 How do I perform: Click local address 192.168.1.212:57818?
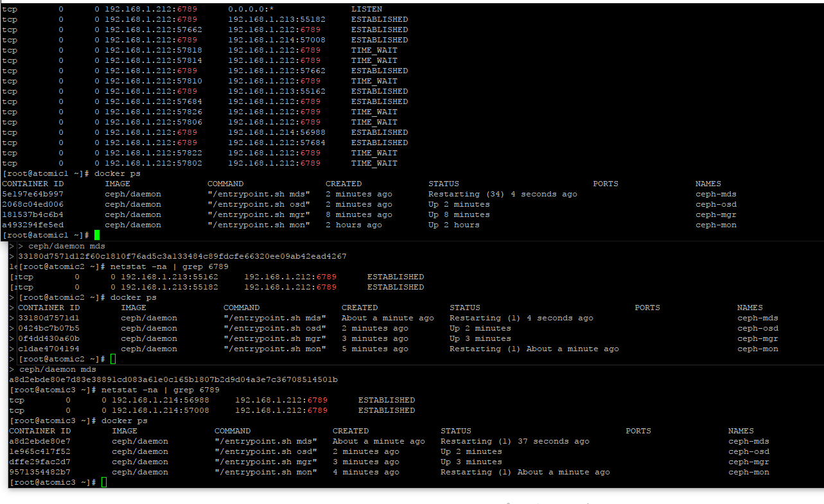(x=153, y=50)
